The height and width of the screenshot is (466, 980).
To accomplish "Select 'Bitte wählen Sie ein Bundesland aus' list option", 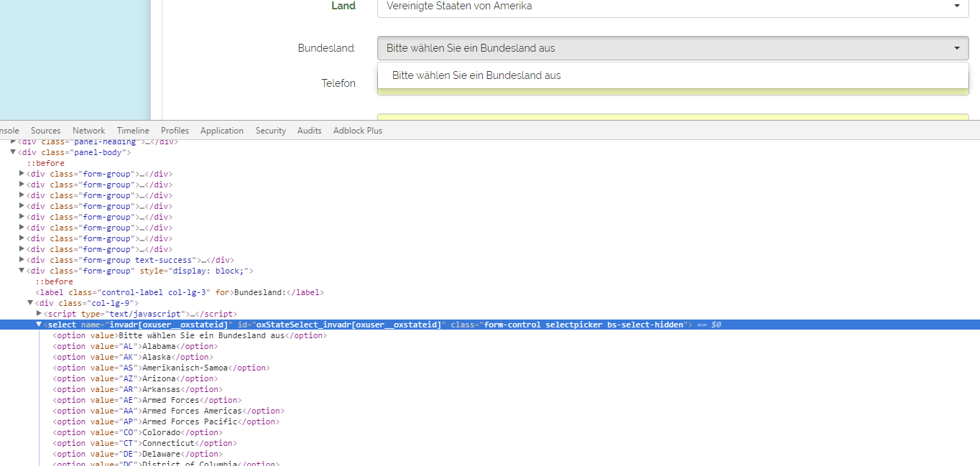I will 476,75.
